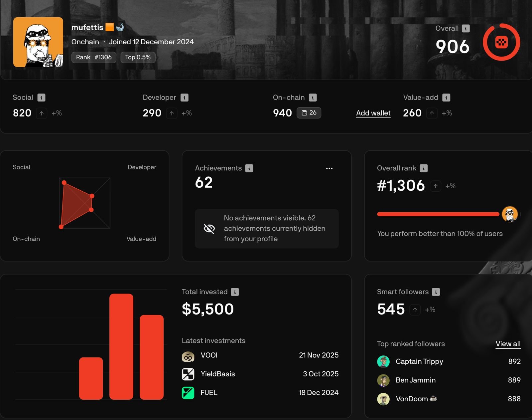Open the 26 wallets badge
Viewport: 532px width, 420px height.
click(x=309, y=113)
